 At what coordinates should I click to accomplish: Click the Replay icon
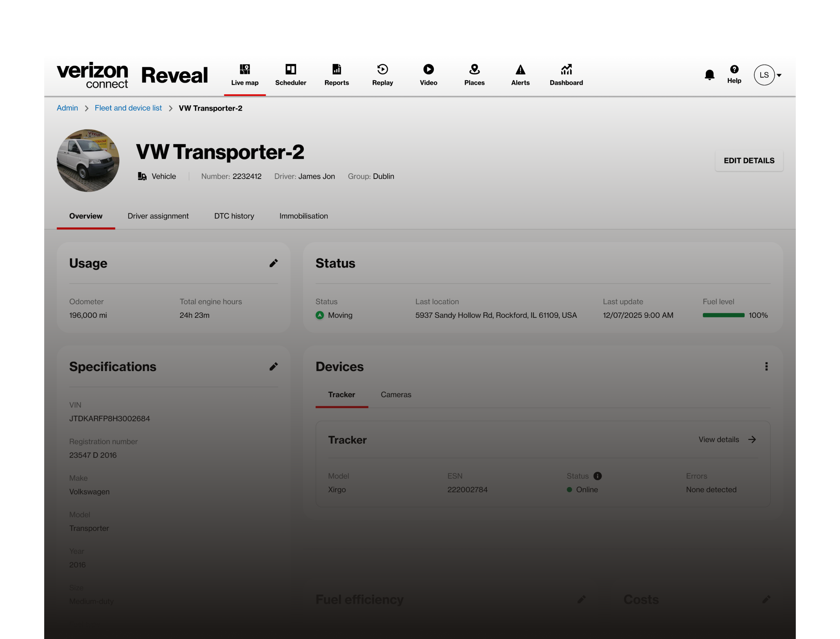coord(382,75)
